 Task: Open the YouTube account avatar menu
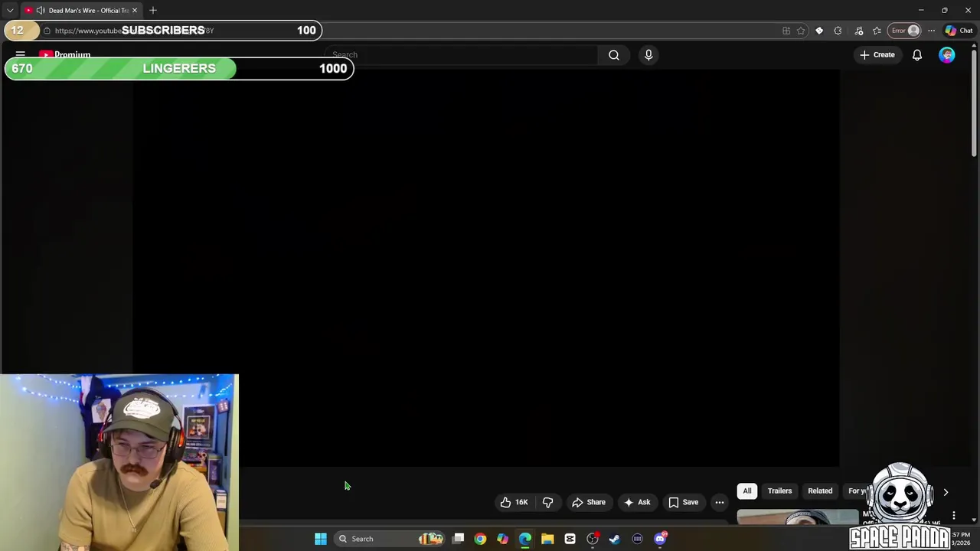[947, 55]
